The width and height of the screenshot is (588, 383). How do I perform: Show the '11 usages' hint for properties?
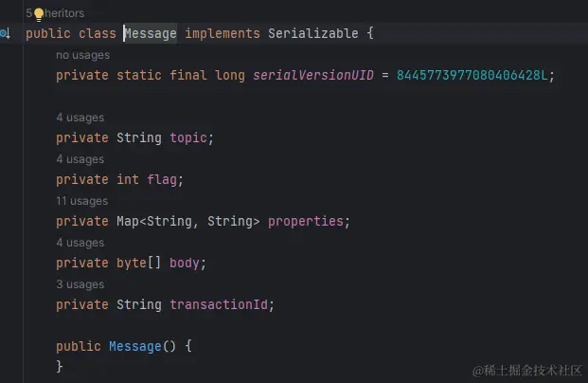[x=82, y=201]
